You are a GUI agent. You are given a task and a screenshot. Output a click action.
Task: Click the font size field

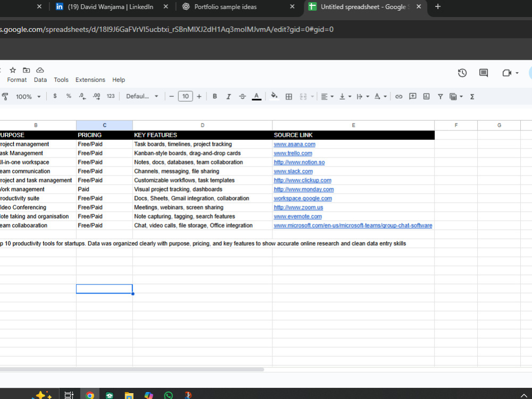185,96
